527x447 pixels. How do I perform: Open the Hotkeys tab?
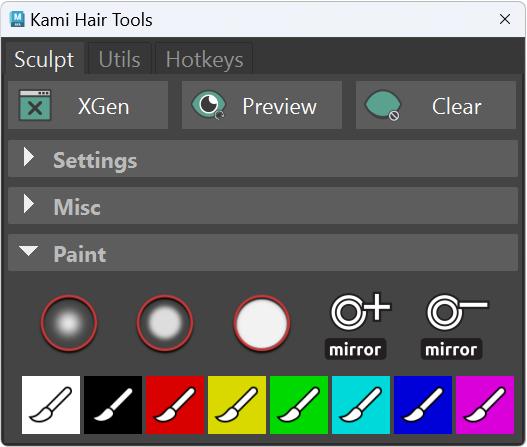coord(204,59)
